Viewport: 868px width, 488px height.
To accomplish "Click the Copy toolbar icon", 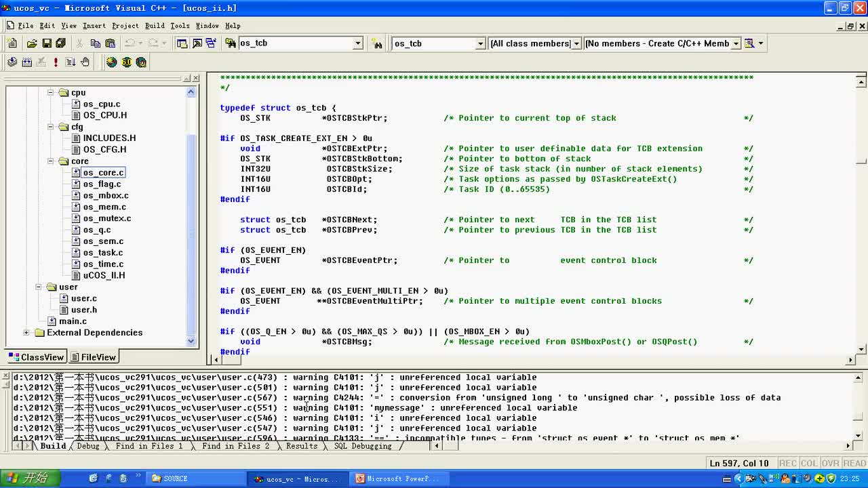I will [x=95, y=43].
